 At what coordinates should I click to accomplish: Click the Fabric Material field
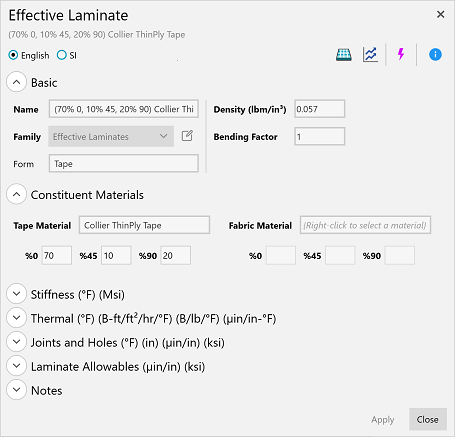pos(365,225)
